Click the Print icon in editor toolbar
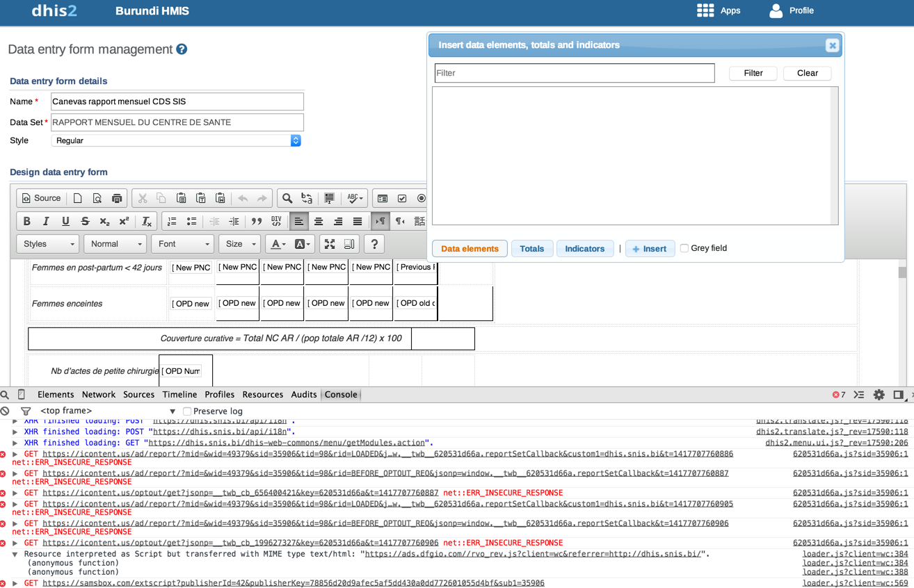Screen dimensions: 914x588 pos(117,199)
